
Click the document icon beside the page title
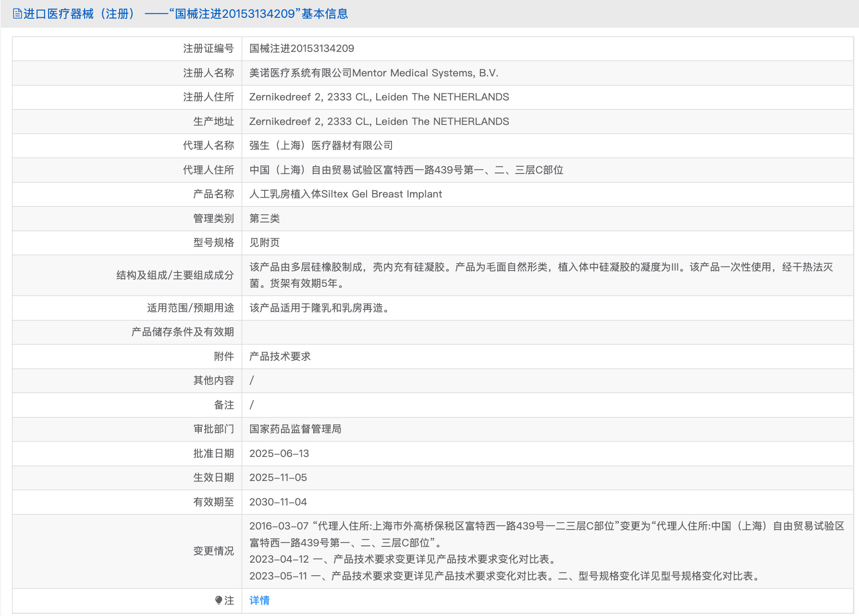pos(17,14)
